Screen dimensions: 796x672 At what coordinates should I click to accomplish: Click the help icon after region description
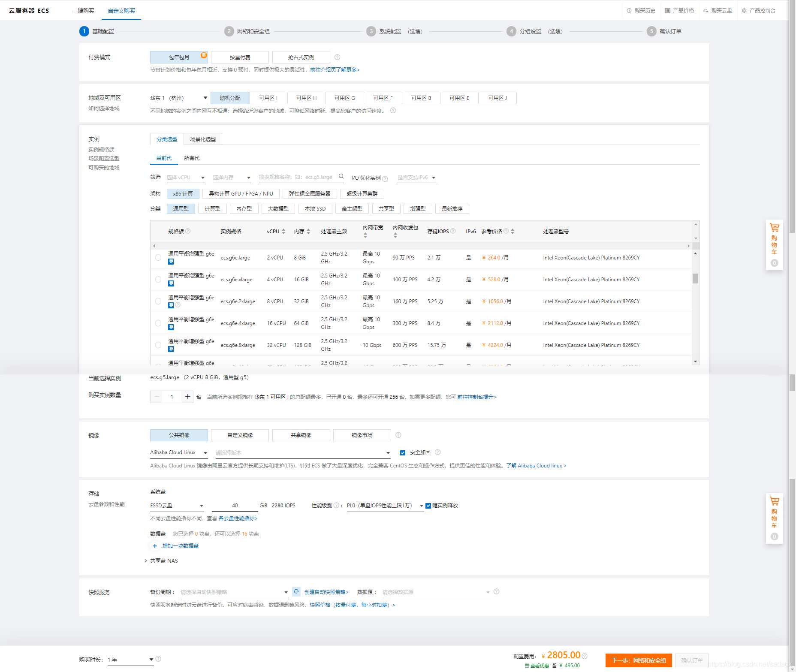pyautogui.click(x=393, y=111)
